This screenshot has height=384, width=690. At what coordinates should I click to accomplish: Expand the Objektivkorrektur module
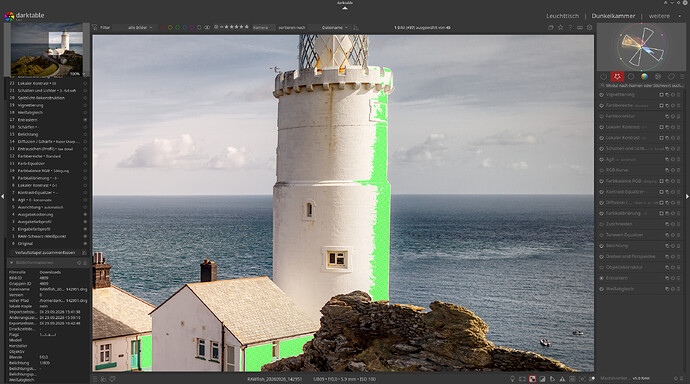point(624,267)
